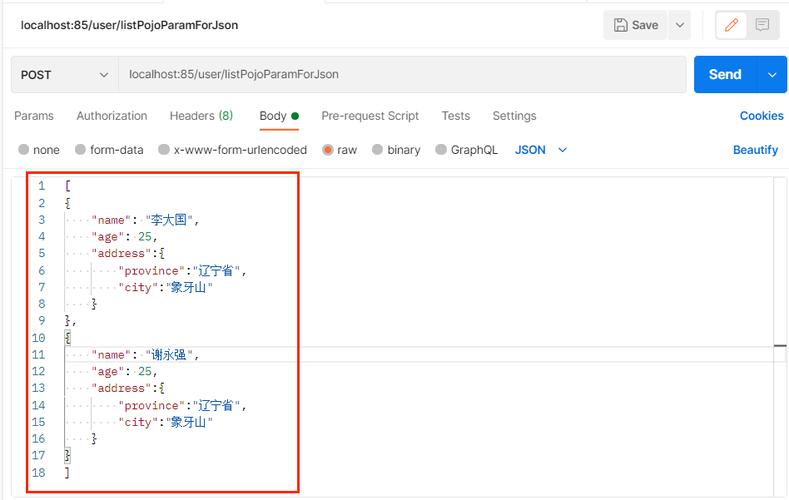
Task: Open the Settings tab
Action: [x=514, y=116]
